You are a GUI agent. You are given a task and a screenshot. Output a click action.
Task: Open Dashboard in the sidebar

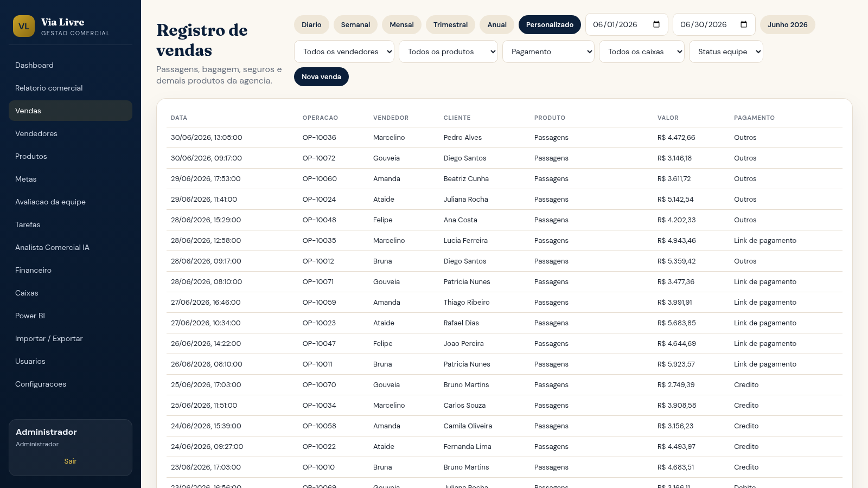pos(71,65)
